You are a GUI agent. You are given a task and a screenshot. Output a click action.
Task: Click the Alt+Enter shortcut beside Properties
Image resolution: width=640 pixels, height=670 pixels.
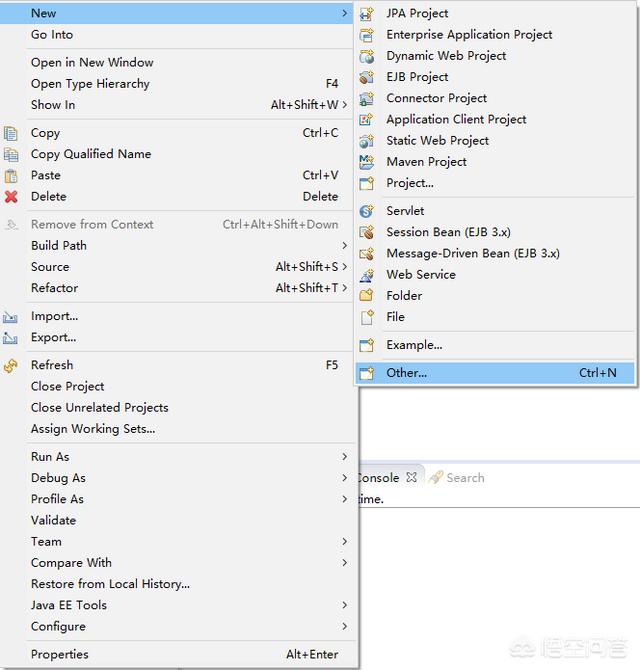coord(312,655)
